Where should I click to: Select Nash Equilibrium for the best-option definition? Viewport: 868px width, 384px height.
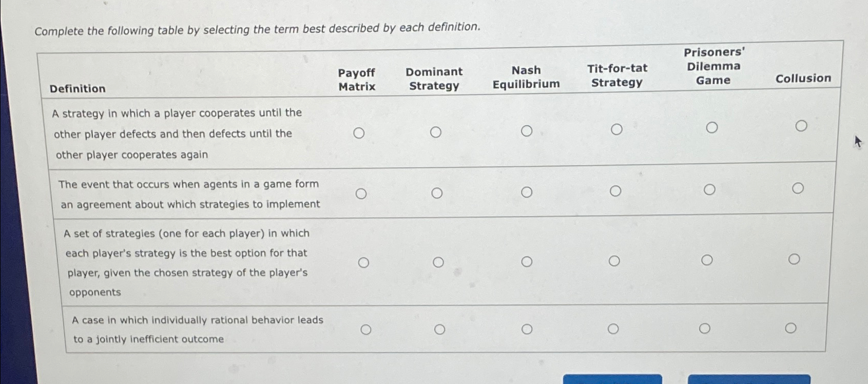(x=527, y=262)
